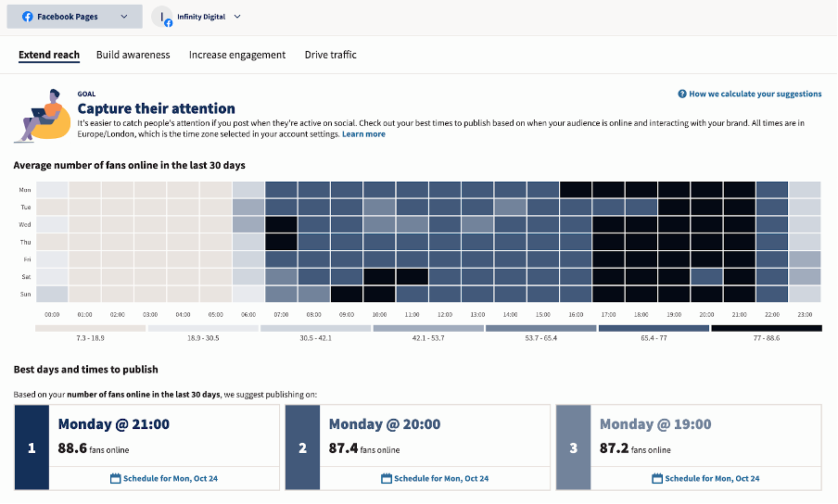Click calendar icon under Monday @ 19:00
Screen dimensions: 838x504
[657, 478]
